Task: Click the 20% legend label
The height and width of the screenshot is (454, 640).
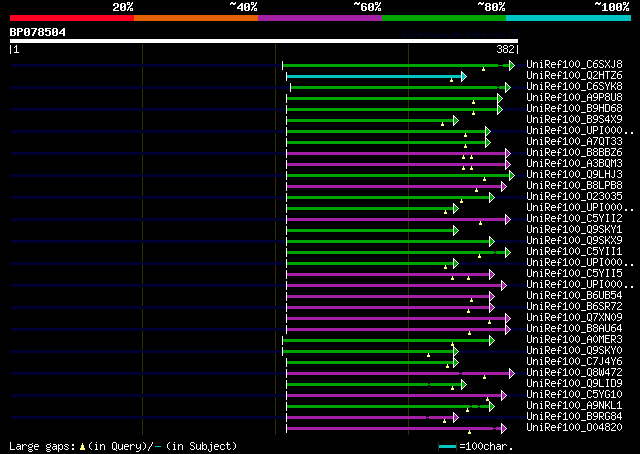Action: (123, 7)
